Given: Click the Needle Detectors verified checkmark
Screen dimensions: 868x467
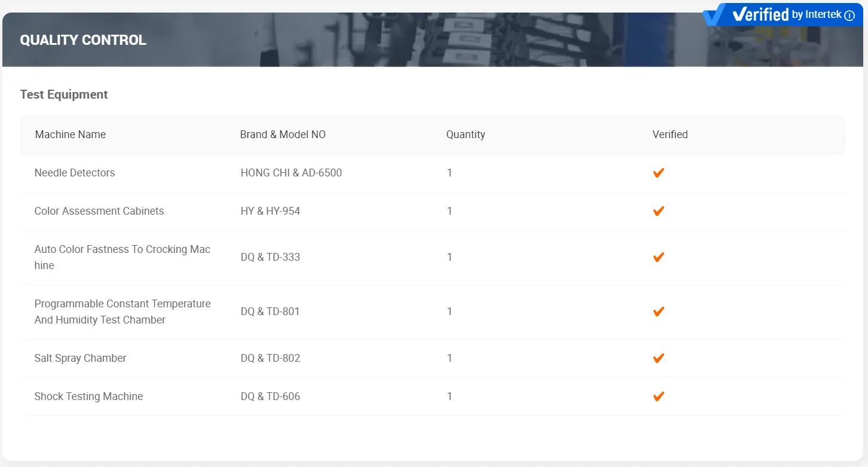Looking at the screenshot, I should [x=659, y=173].
